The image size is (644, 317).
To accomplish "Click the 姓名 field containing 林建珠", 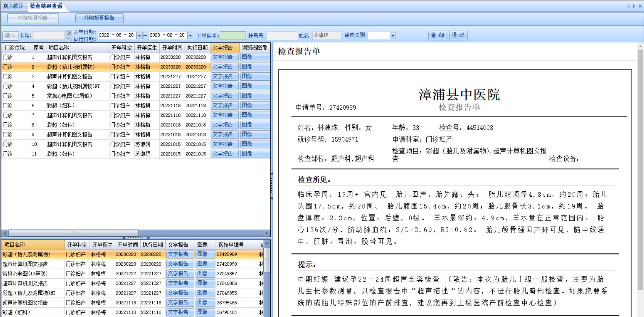I will coord(326,36).
